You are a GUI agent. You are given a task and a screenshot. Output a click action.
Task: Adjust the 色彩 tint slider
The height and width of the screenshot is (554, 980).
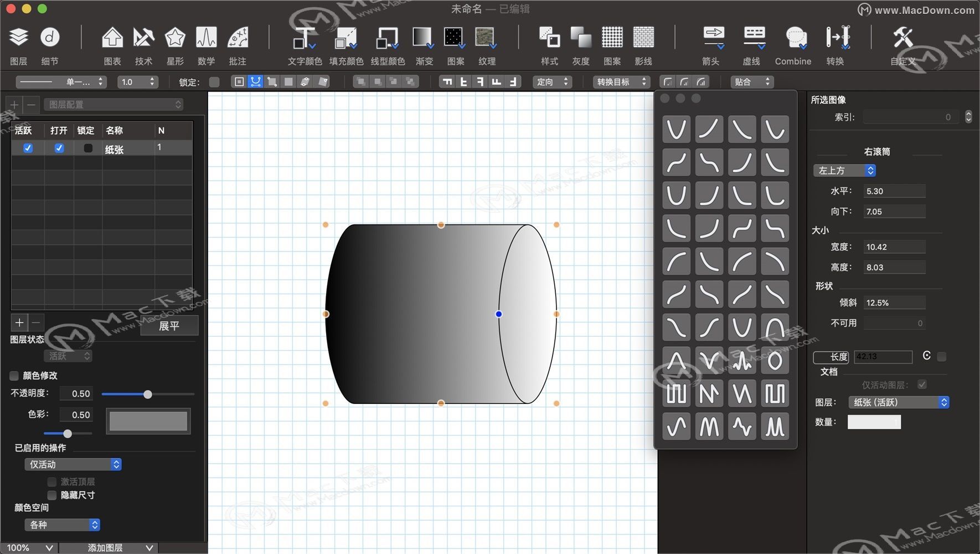(68, 433)
